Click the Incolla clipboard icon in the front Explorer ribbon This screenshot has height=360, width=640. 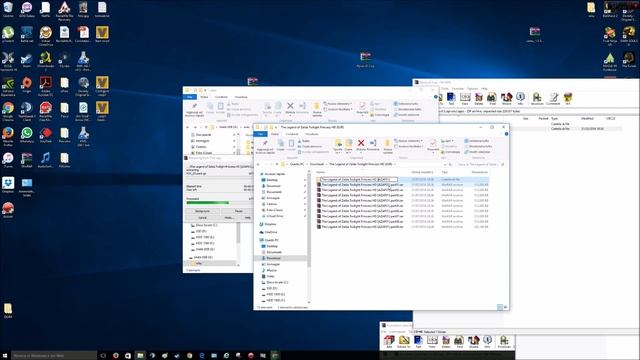click(x=291, y=143)
